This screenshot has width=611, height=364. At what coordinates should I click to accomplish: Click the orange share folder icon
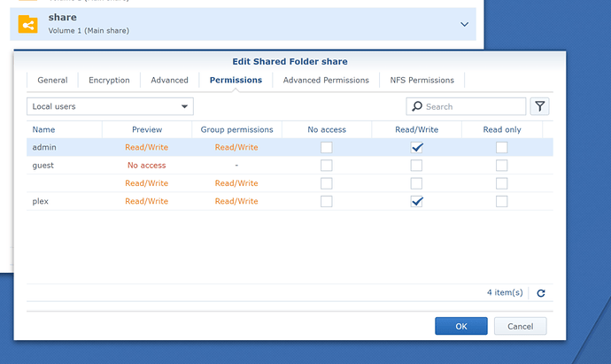tap(28, 24)
